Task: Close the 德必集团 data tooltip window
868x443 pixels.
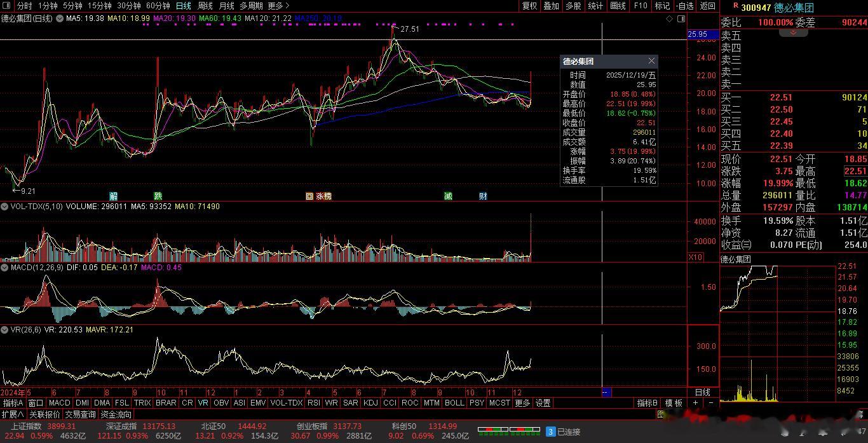Action: pos(651,61)
